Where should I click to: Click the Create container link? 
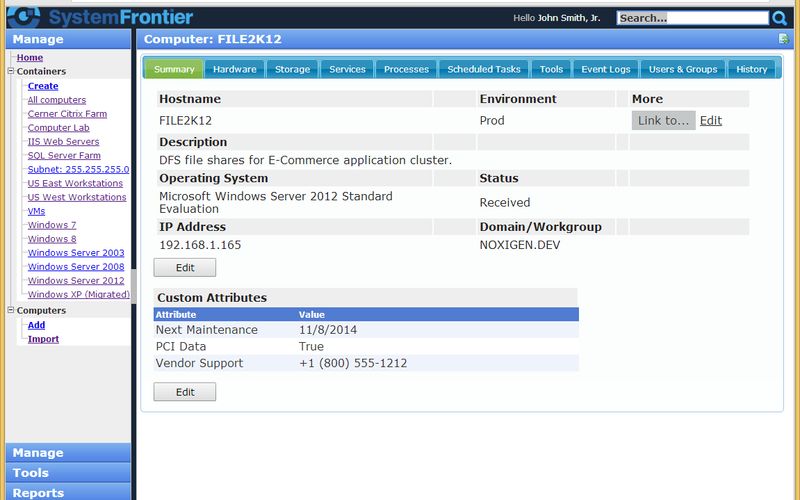pos(43,86)
